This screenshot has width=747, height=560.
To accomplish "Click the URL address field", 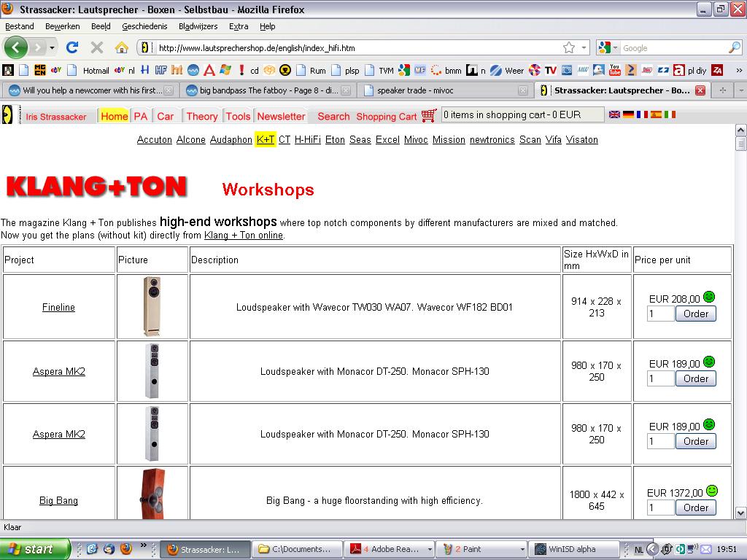I will [357, 47].
